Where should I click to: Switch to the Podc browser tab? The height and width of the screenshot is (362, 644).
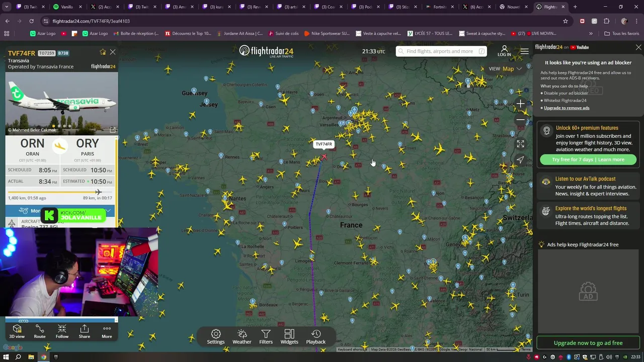(x=365, y=7)
